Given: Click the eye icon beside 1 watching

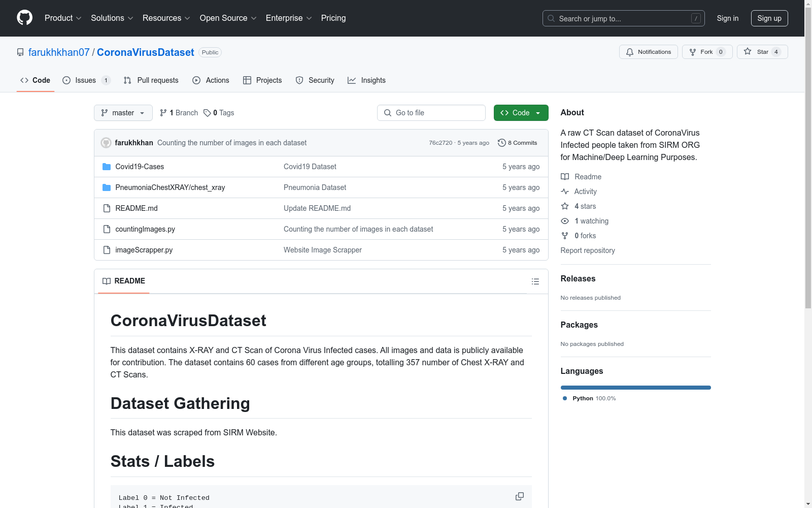Looking at the screenshot, I should (565, 221).
